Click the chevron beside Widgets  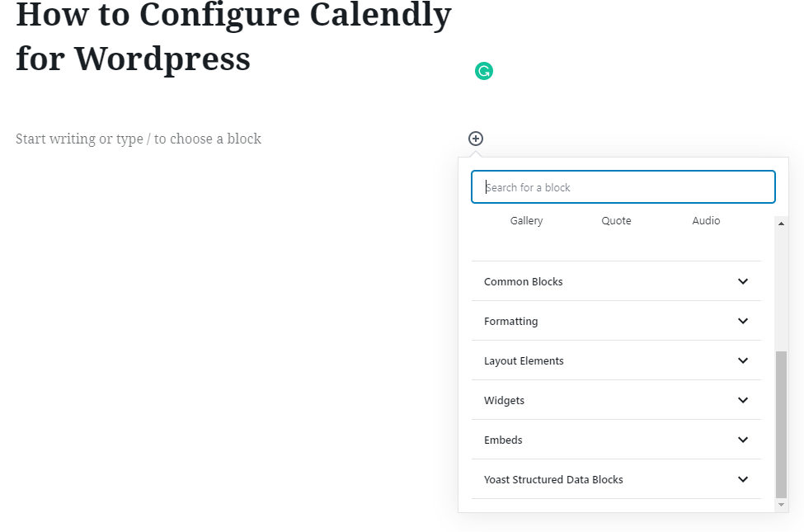(x=743, y=400)
